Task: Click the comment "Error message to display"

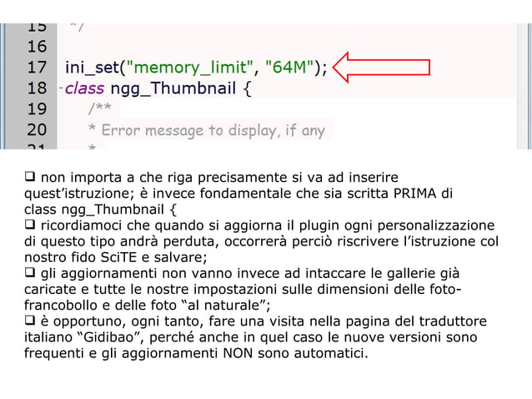Action: tap(188, 130)
